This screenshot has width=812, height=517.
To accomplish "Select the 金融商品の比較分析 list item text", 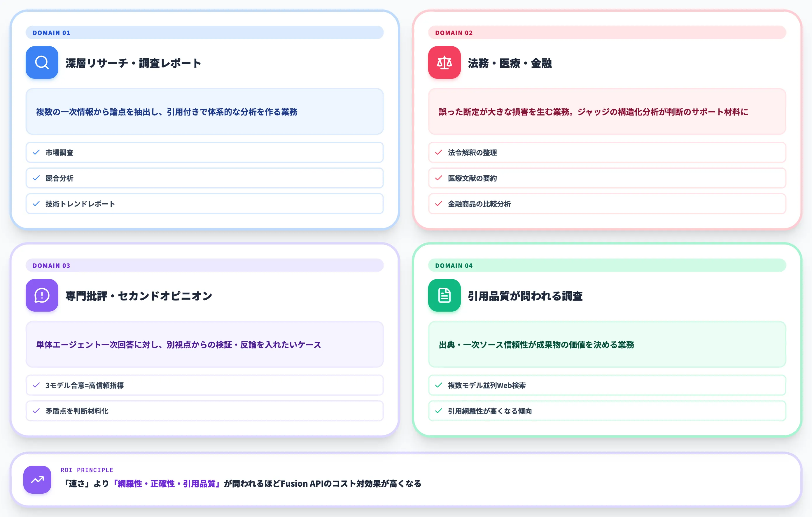I will click(479, 204).
